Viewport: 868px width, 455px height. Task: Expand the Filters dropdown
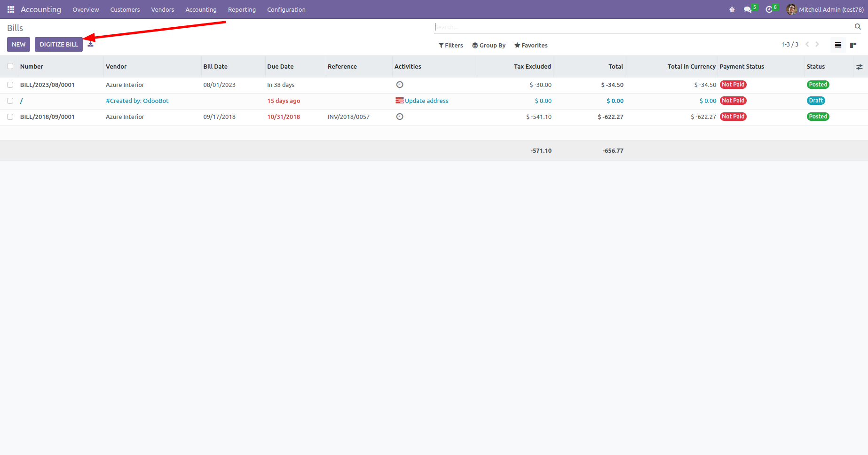click(450, 46)
